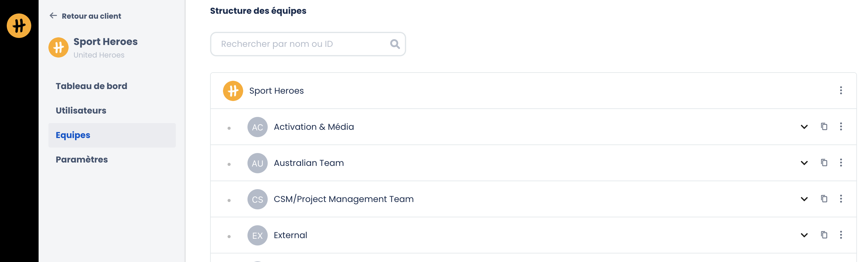The image size is (868, 262).
Task: Copy the Activation & Média team
Action: [x=824, y=127]
